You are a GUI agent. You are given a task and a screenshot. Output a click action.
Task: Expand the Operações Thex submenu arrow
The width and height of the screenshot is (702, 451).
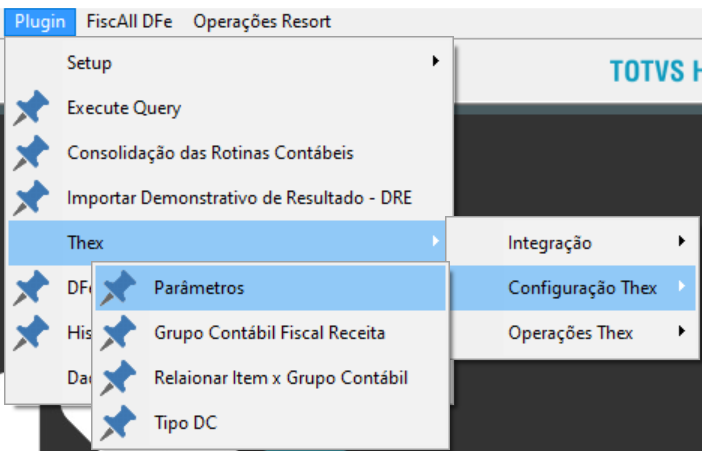(x=681, y=331)
